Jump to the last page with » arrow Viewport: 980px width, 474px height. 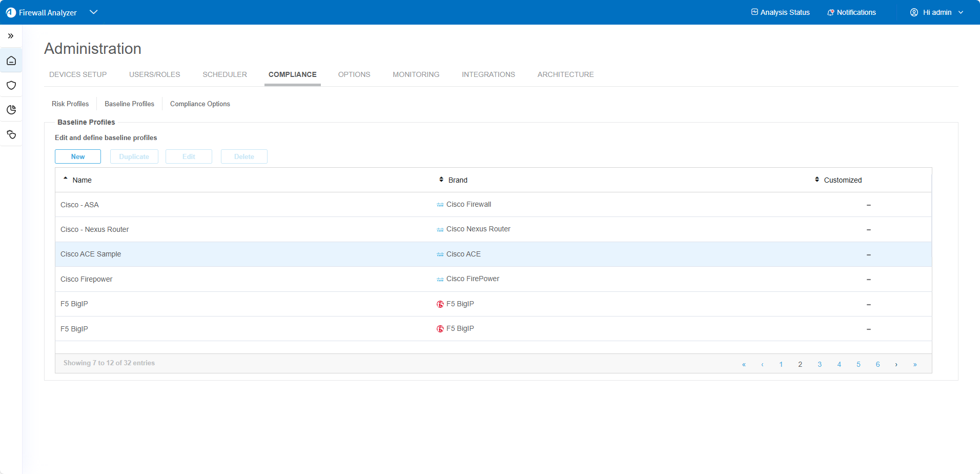(915, 364)
